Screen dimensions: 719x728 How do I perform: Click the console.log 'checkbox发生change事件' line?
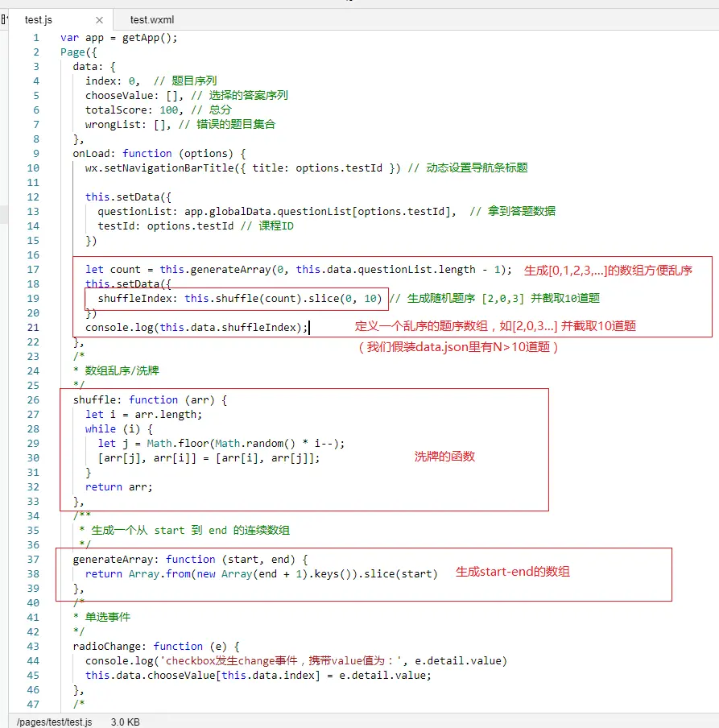click(296, 660)
